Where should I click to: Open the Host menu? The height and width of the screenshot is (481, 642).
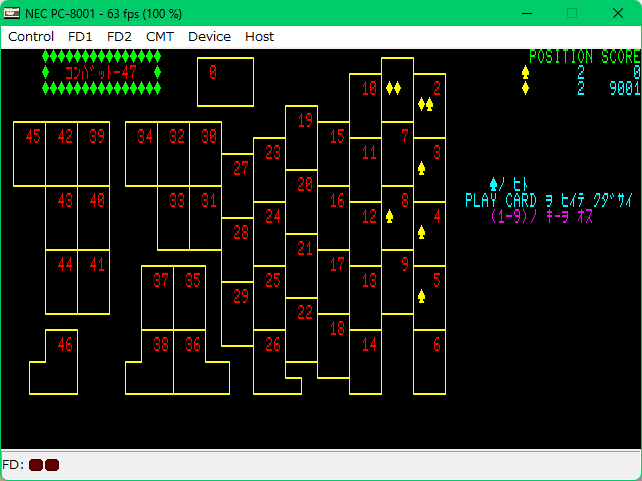click(259, 37)
